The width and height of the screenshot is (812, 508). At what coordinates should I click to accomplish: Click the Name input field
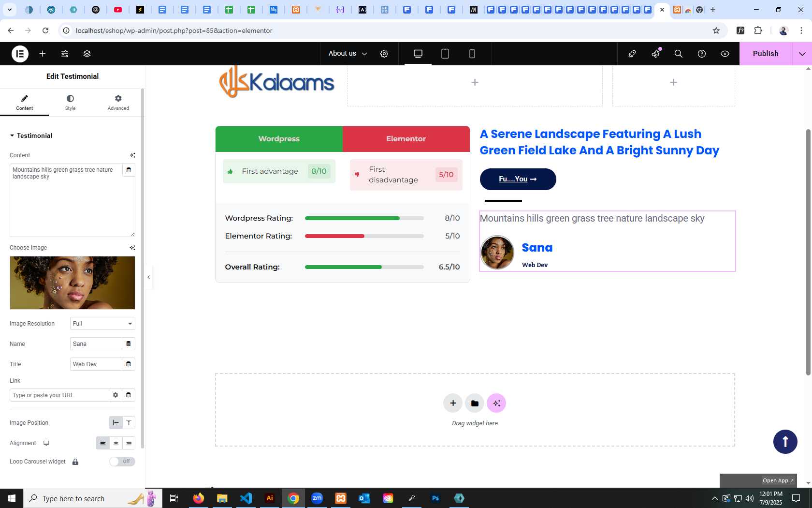[x=96, y=344]
